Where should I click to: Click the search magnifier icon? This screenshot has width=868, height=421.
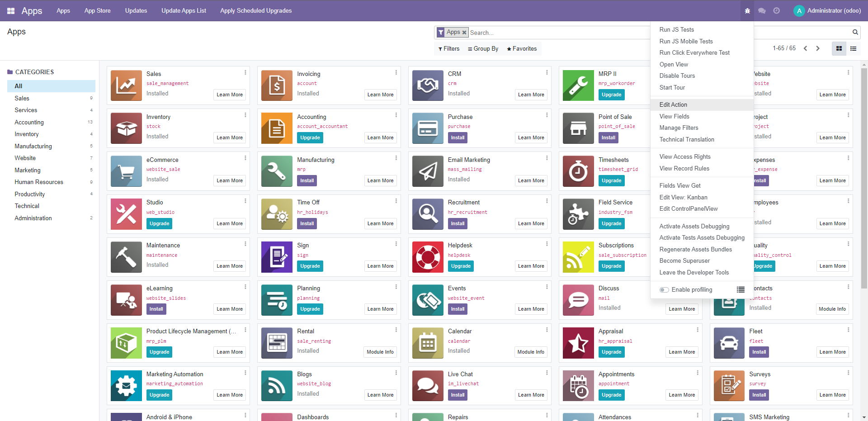click(x=855, y=32)
